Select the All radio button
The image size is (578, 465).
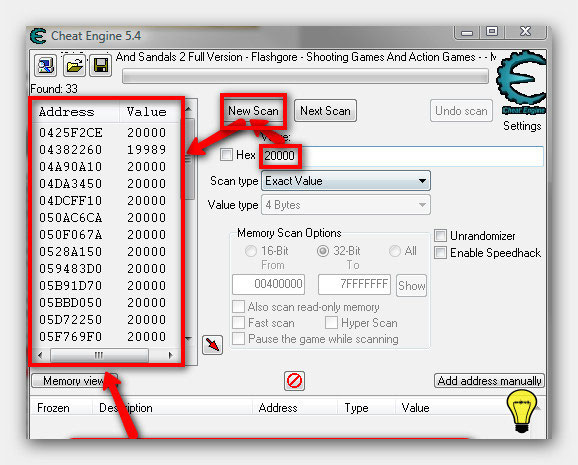[395, 251]
